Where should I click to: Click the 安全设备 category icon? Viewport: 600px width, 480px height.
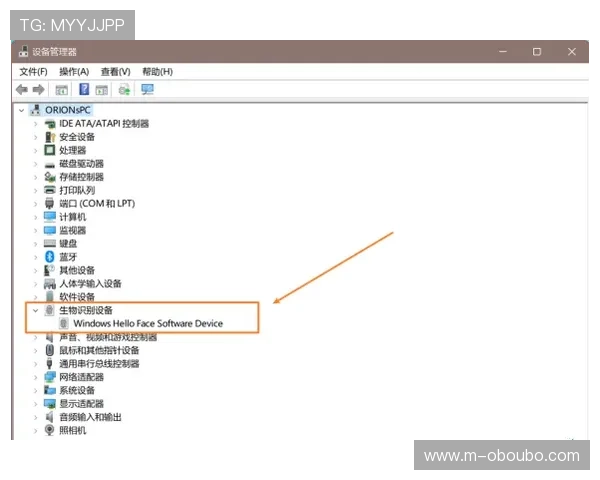tap(50, 137)
